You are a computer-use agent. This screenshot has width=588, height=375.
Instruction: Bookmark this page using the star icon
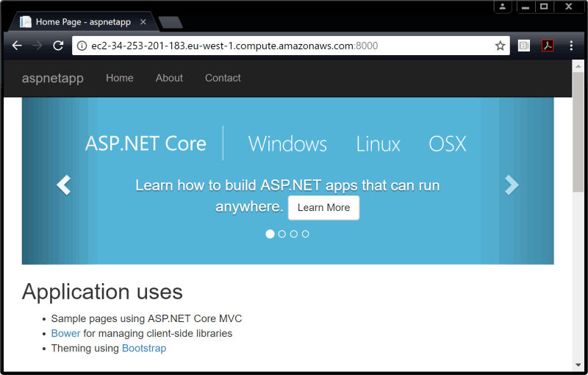(500, 46)
